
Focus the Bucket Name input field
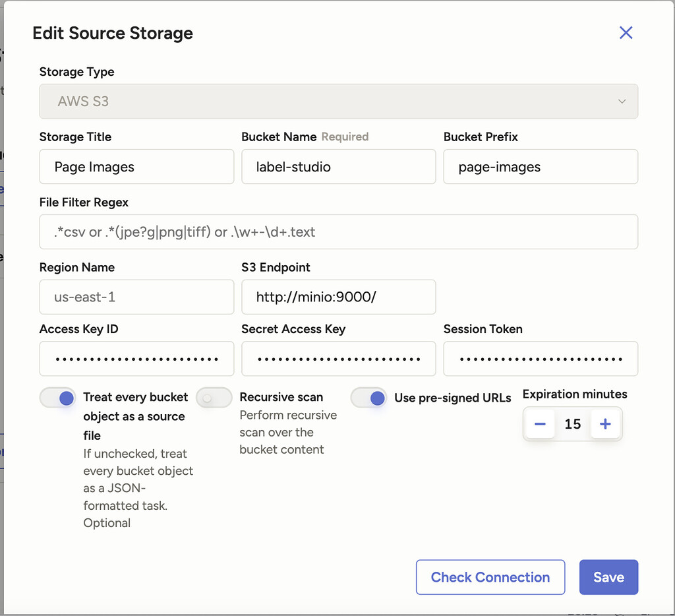[x=338, y=167]
